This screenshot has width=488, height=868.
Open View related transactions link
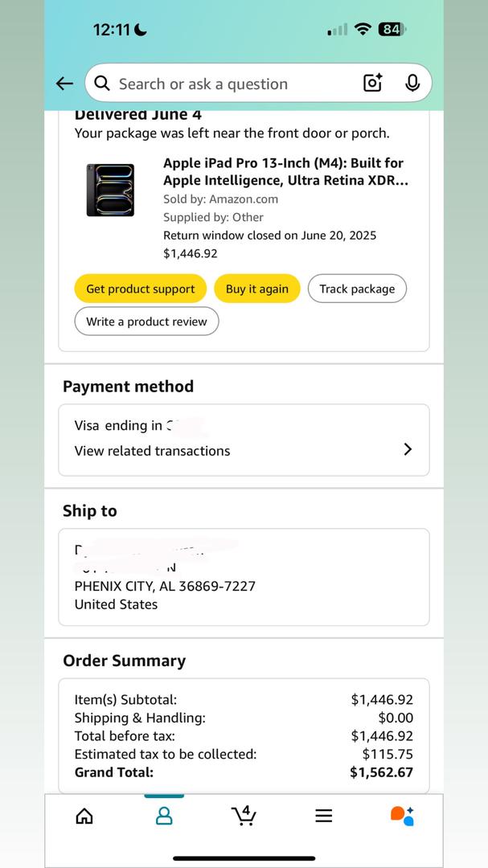152,451
